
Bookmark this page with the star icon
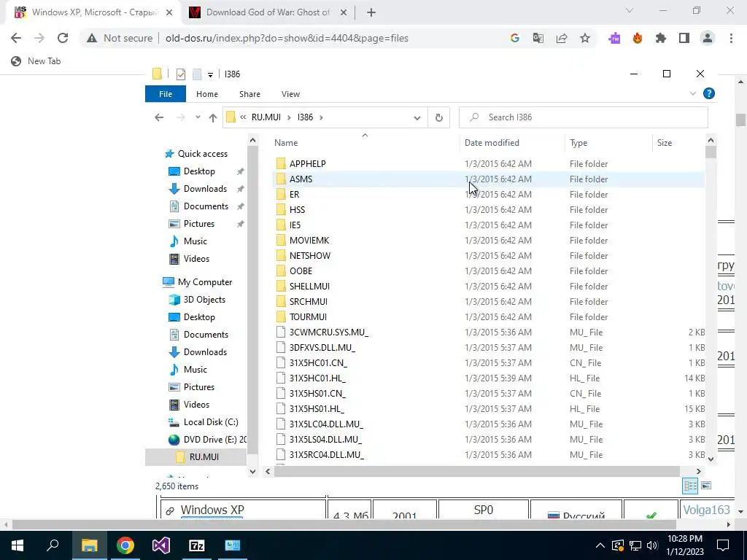585,38
